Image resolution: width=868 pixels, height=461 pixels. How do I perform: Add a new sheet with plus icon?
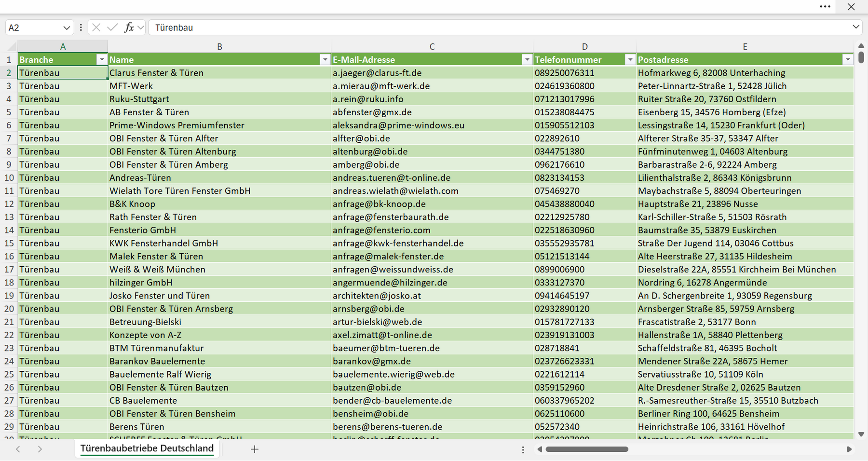[255, 449]
